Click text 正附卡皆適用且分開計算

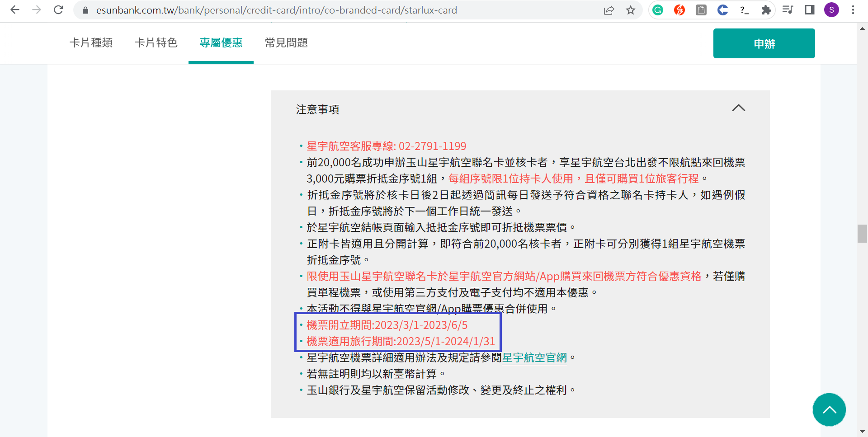[368, 244]
